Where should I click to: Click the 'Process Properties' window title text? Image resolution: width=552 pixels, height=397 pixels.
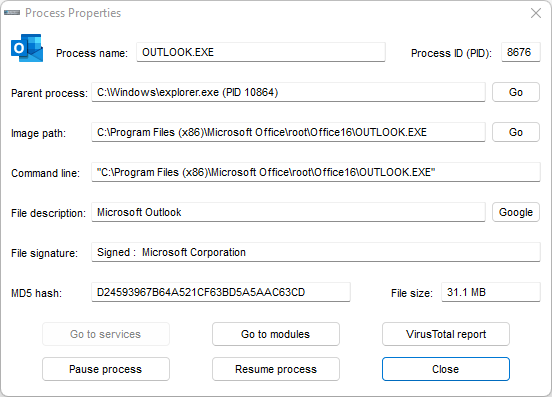coord(73,13)
